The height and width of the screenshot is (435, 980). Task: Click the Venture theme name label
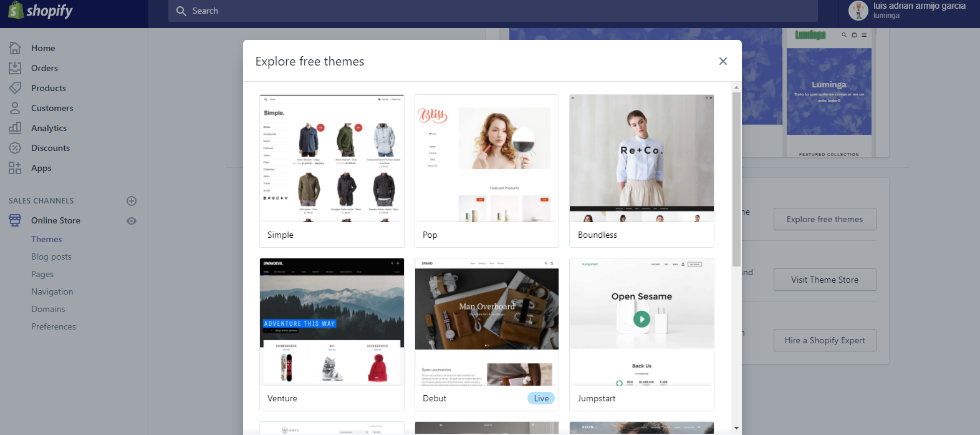(282, 398)
